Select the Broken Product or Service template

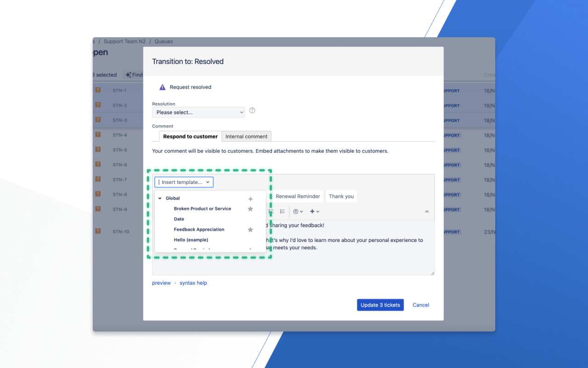click(x=202, y=209)
